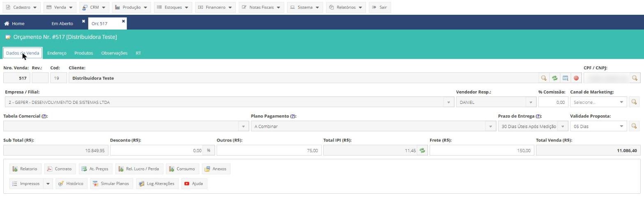This screenshot has width=644, height=197.
Task: Search Canal de Marketing magnifier icon
Action: (x=635, y=102)
